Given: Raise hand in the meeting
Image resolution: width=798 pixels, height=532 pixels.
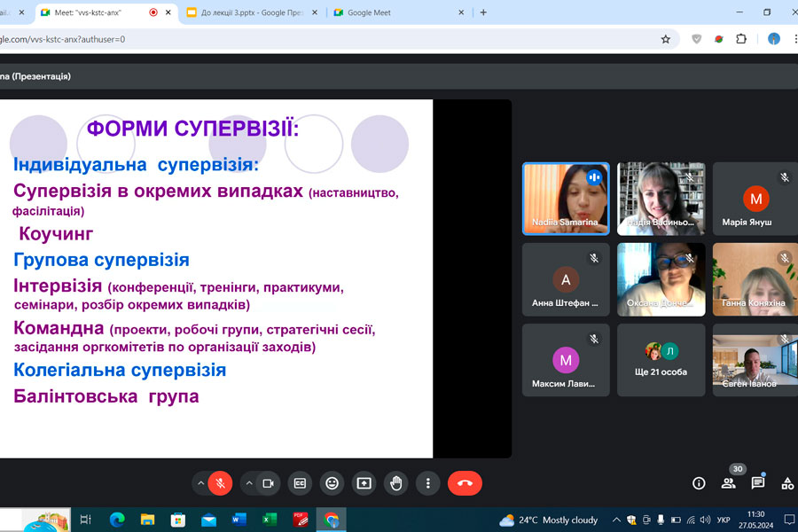Looking at the screenshot, I should click(396, 483).
